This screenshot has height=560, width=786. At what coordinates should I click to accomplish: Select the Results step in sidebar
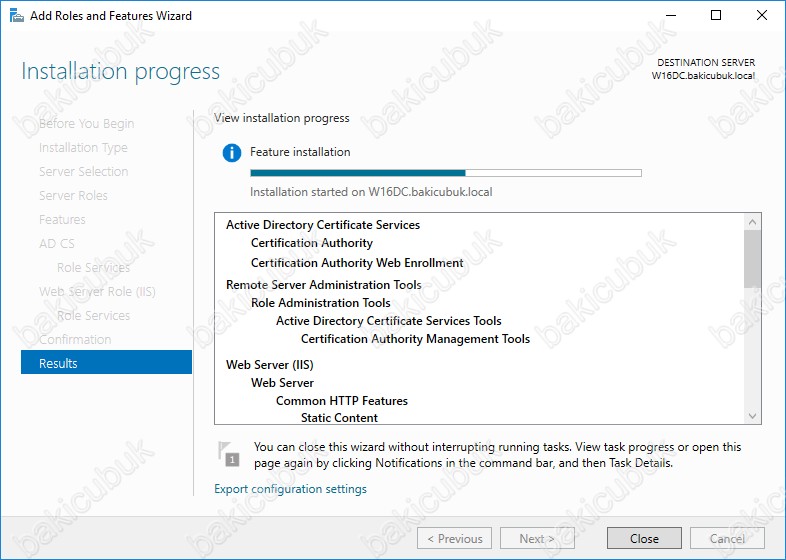click(106, 363)
